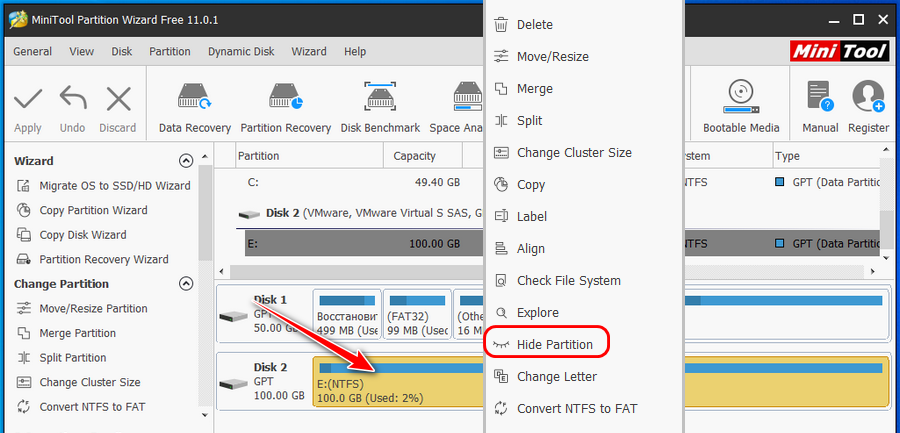The width and height of the screenshot is (900, 433).
Task: Click the Apply checkmark icon
Action: pos(28,100)
